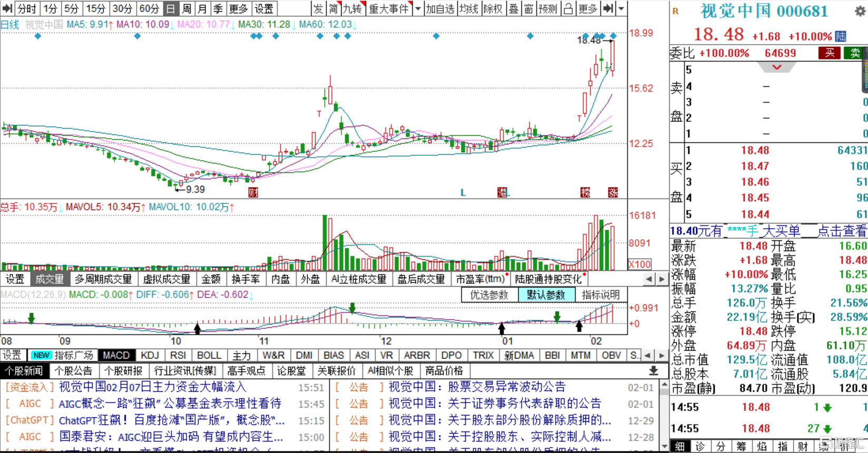Click the 优选参数 button
Image resolution: width=868 pixels, height=453 pixels.
[490, 295]
